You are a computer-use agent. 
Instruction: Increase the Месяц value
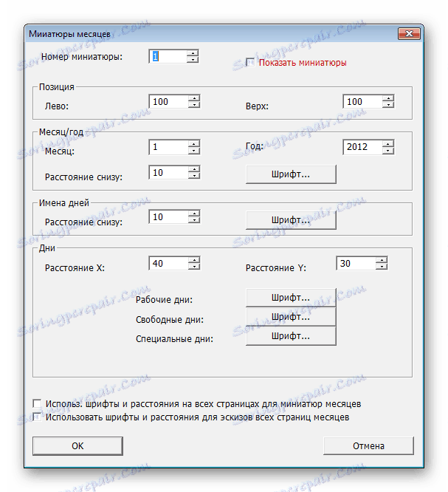coord(194,144)
